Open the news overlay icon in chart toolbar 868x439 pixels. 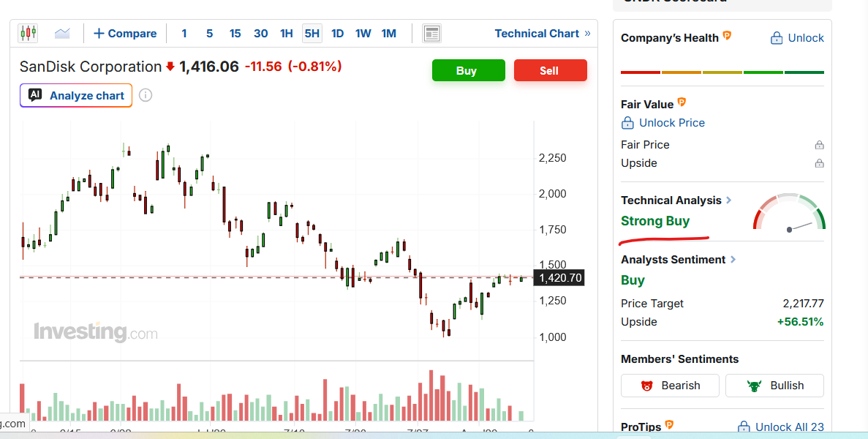pyautogui.click(x=431, y=34)
